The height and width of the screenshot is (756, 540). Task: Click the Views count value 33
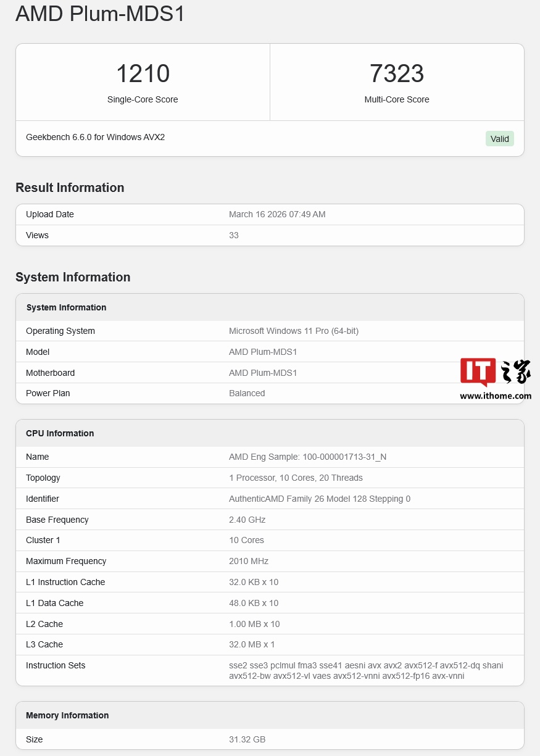pos(234,235)
